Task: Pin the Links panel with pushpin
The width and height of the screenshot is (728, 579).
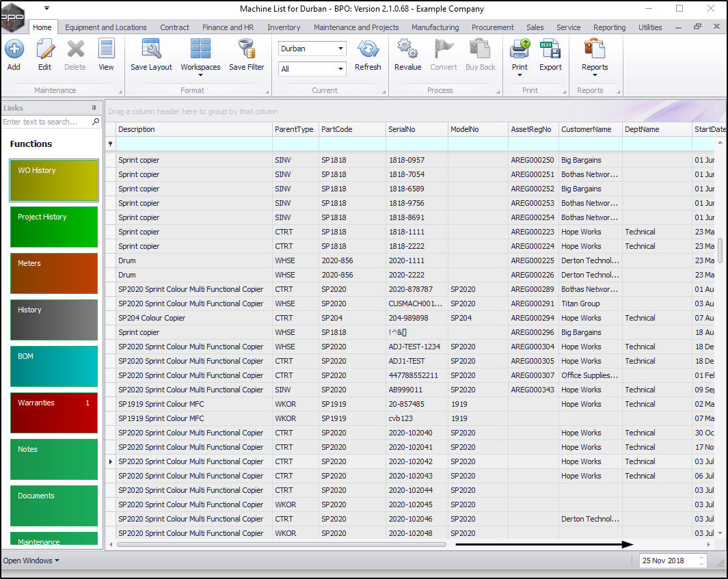Action: [94, 108]
